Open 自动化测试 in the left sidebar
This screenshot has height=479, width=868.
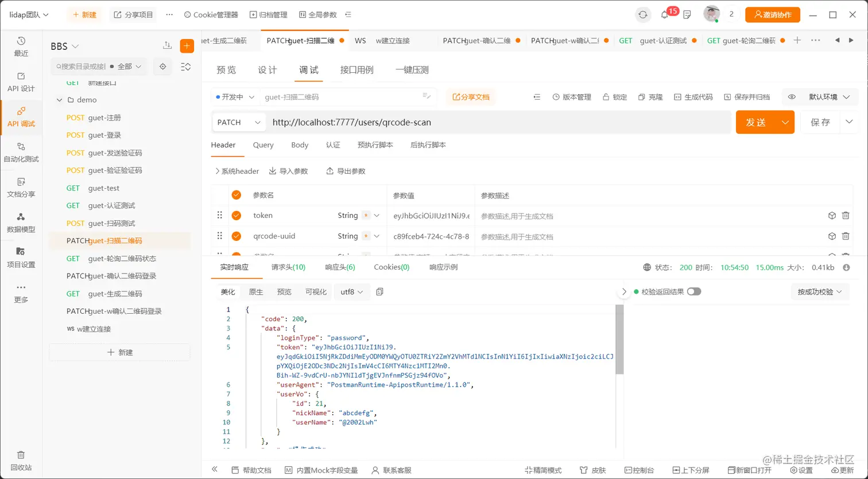(x=21, y=153)
